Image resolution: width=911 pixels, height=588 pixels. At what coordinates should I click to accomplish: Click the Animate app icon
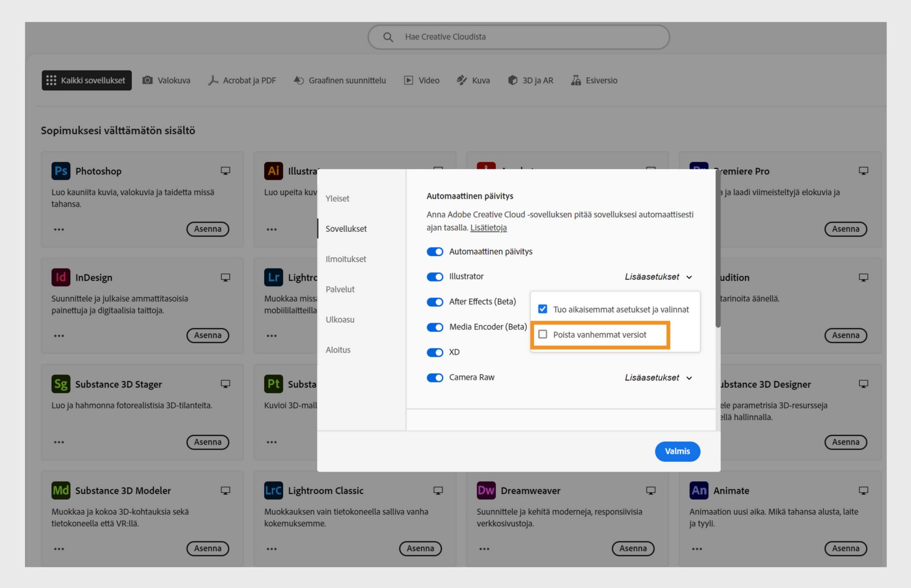pos(698,490)
